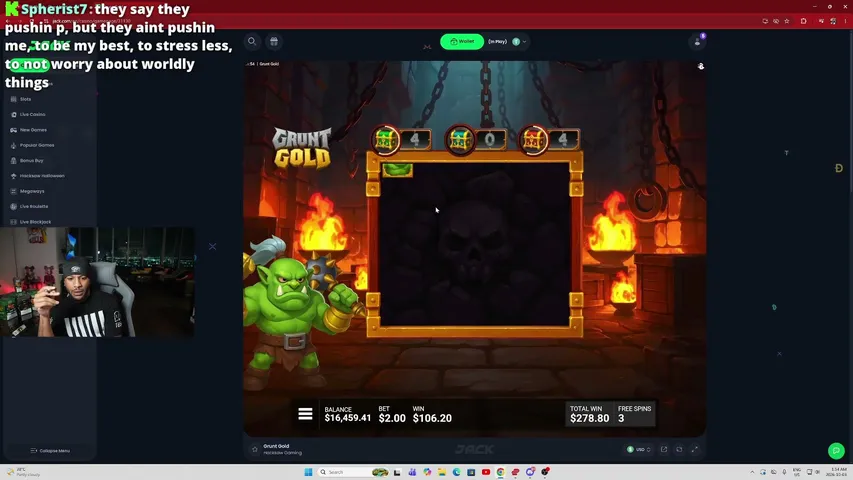Switch to Google Chrome in taskbar
Viewport: 853px width, 480px height.
pos(500,472)
